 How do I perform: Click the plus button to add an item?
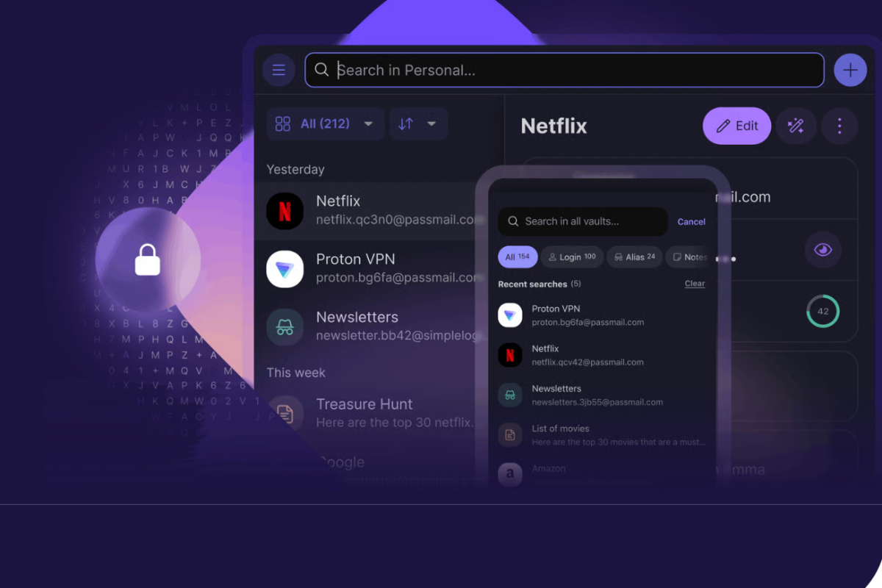(850, 71)
